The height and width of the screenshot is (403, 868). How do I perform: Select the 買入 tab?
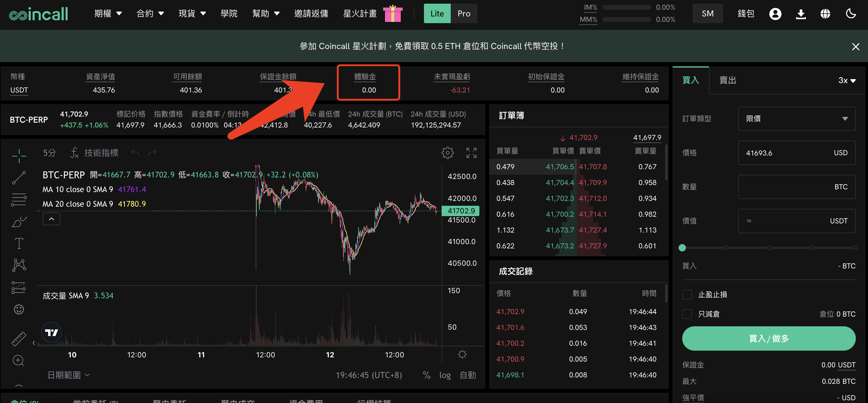point(690,80)
